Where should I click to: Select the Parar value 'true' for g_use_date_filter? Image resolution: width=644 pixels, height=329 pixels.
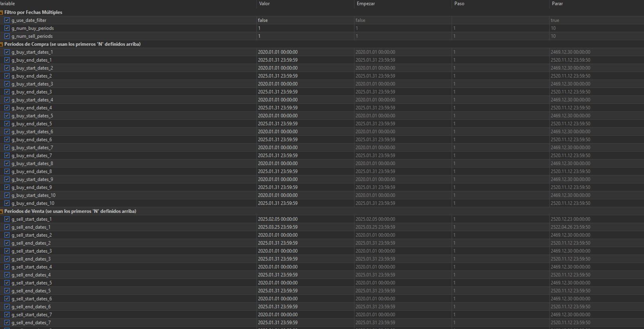pos(555,20)
